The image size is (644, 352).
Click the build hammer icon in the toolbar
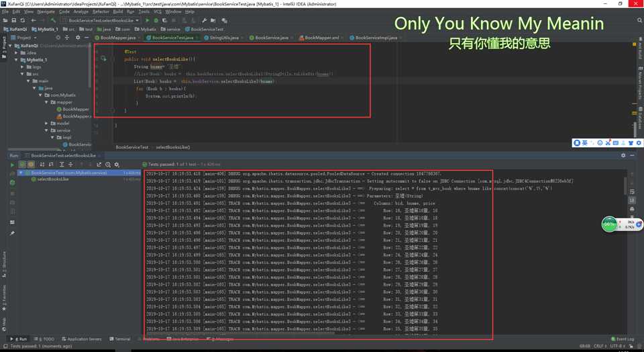pyautogui.click(x=53, y=20)
